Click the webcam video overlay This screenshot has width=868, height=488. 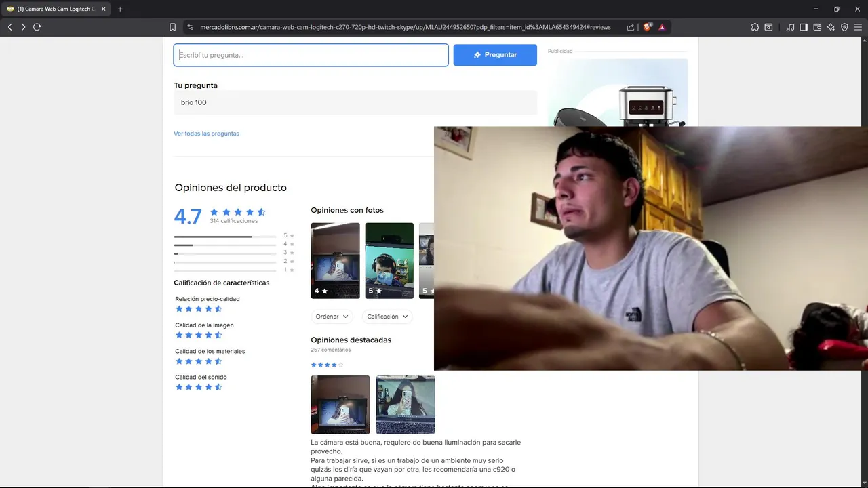651,248
